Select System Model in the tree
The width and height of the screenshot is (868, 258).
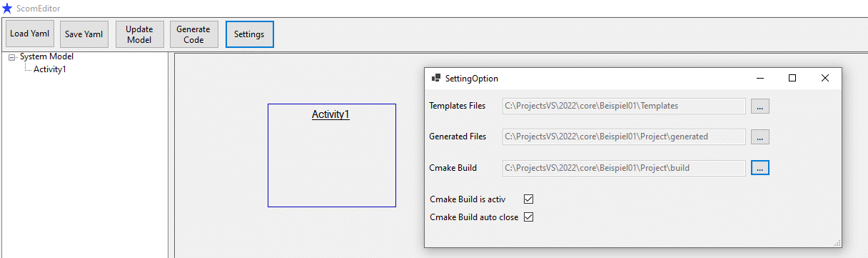coord(46,56)
